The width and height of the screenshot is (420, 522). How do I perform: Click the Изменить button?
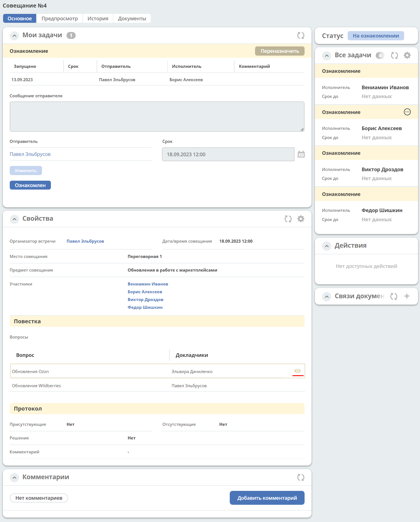(x=26, y=170)
